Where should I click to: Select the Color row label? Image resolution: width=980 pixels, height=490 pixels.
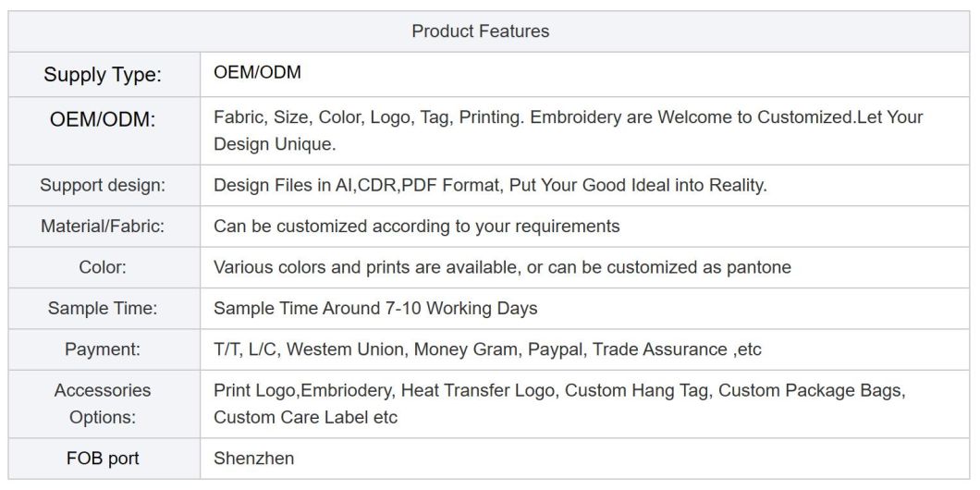[x=103, y=267]
